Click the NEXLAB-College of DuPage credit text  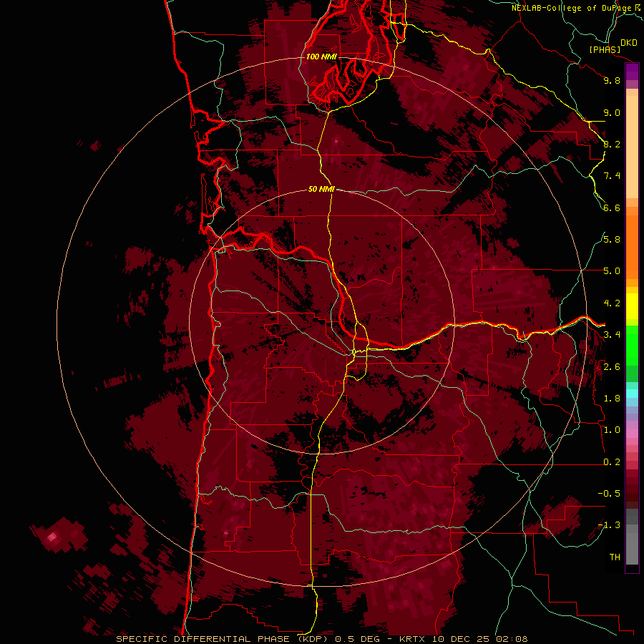coord(572,8)
